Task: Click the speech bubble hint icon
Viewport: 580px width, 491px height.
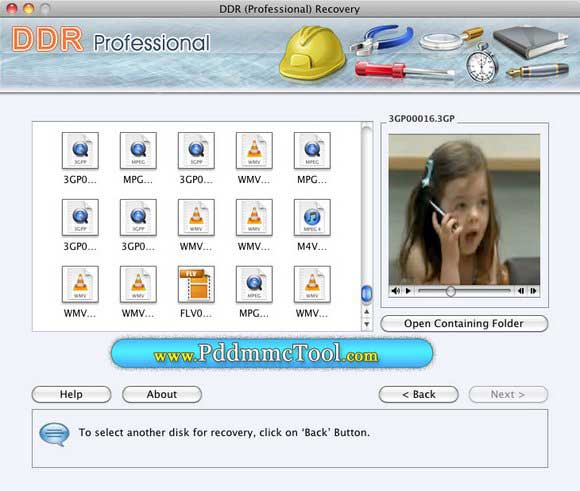Action: click(x=54, y=434)
